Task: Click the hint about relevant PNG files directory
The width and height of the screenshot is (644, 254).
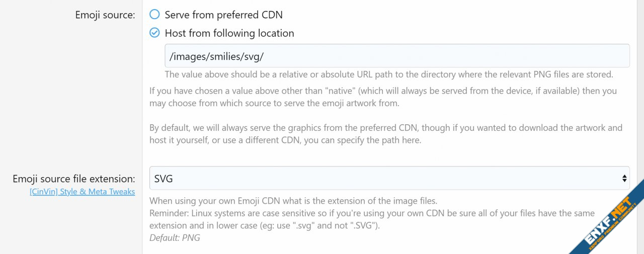Action: 388,74
